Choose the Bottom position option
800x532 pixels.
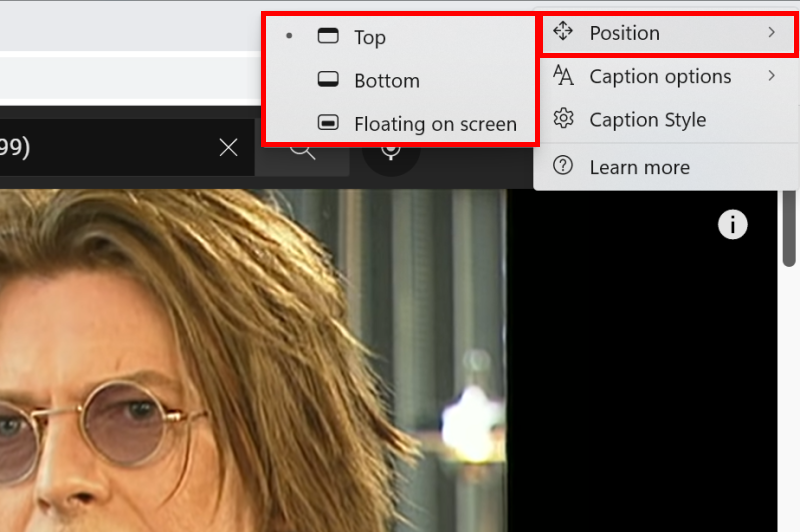click(401, 80)
